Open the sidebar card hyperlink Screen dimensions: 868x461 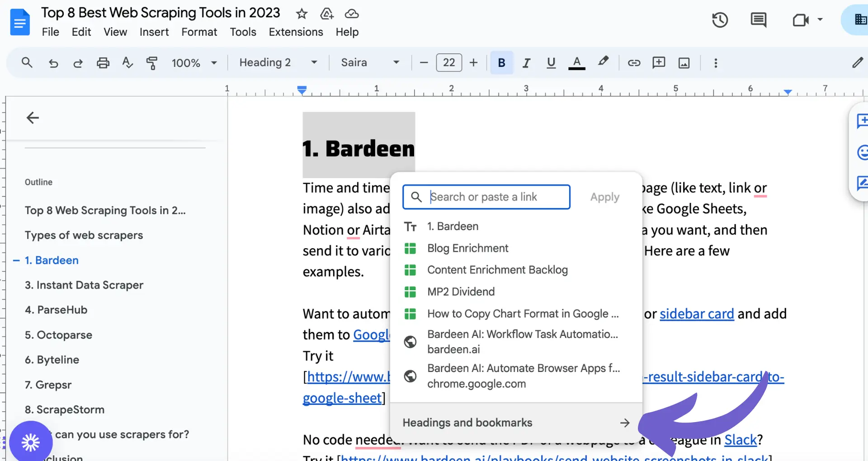697,314
